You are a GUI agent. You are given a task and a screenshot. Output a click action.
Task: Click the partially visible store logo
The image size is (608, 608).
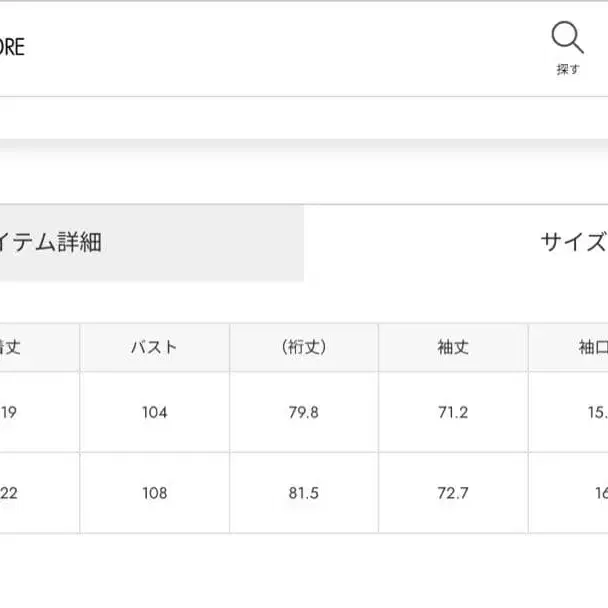point(12,47)
